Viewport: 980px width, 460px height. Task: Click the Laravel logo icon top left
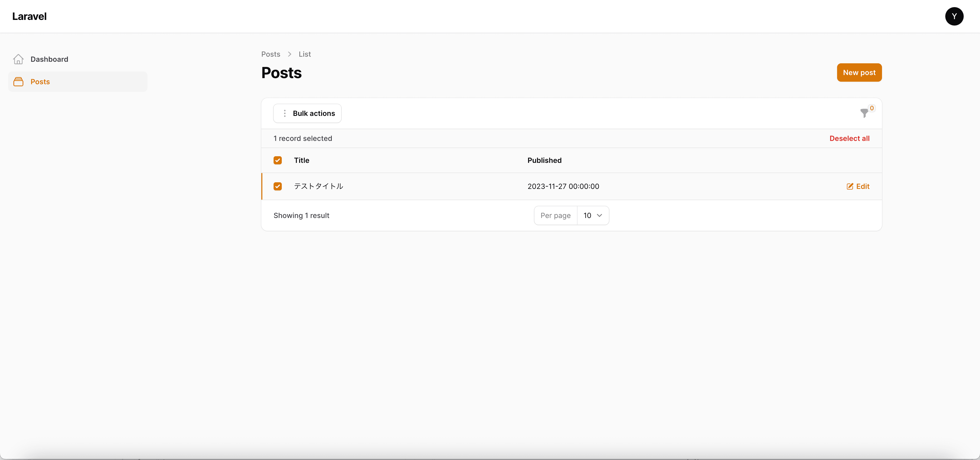[29, 16]
